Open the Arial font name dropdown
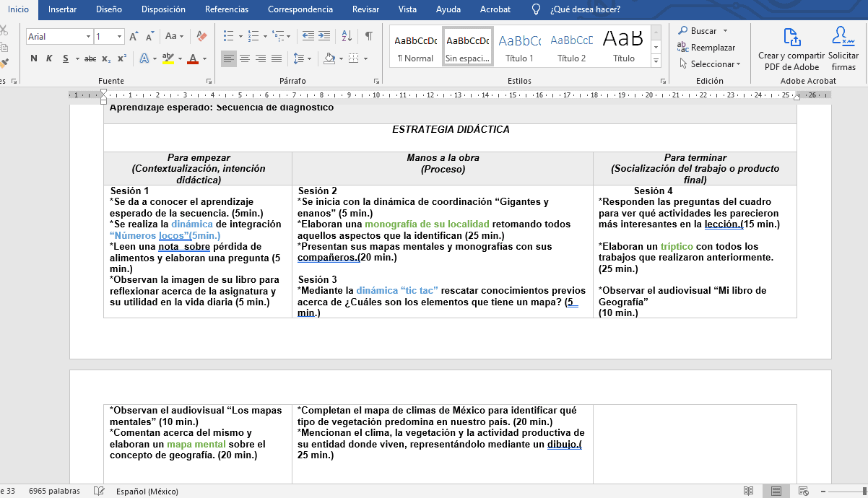Viewport: 868px width, 498px height. coord(89,36)
